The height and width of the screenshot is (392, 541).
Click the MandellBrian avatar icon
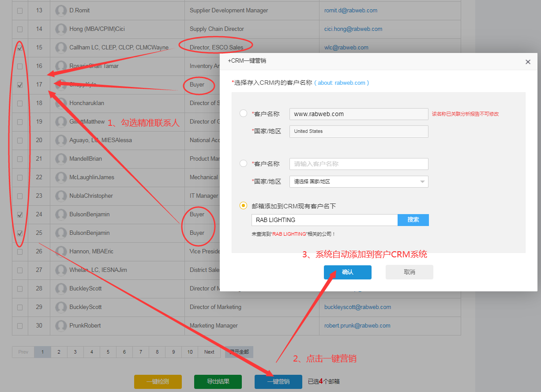61,159
